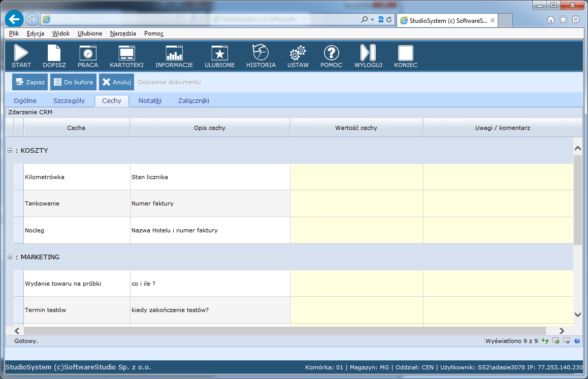Click the START play icon
588x379 pixels.
(x=21, y=53)
